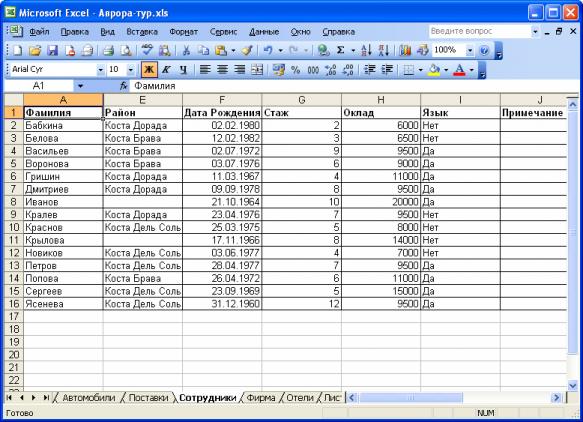Center align text
583x422 pixels.
click(222, 70)
